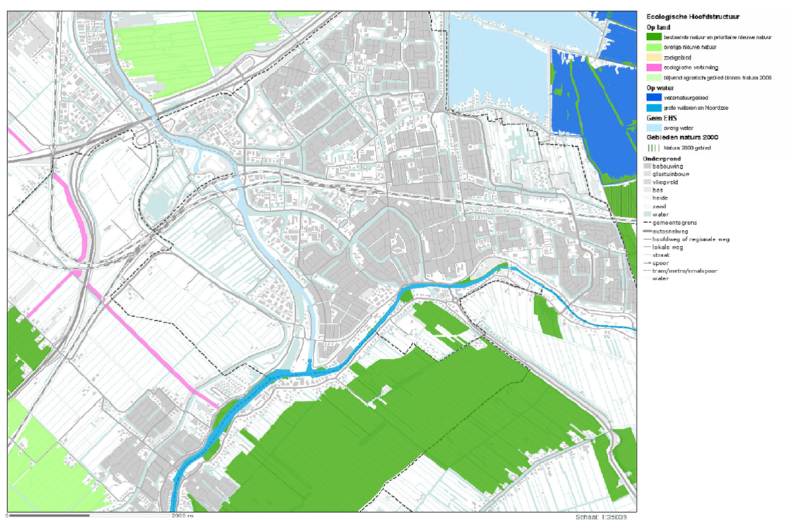This screenshot has width=806, height=532.
Task: Click the 'Op water' legend heading
Action: coord(660,88)
